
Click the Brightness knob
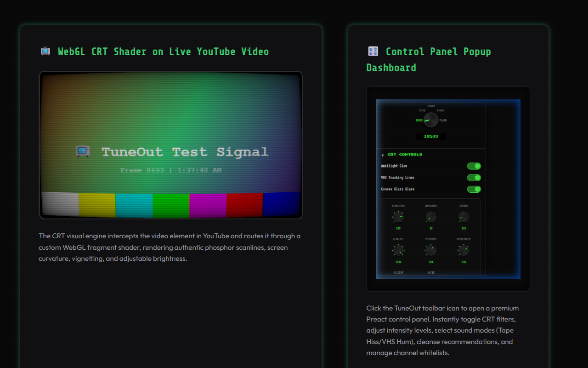(464, 250)
